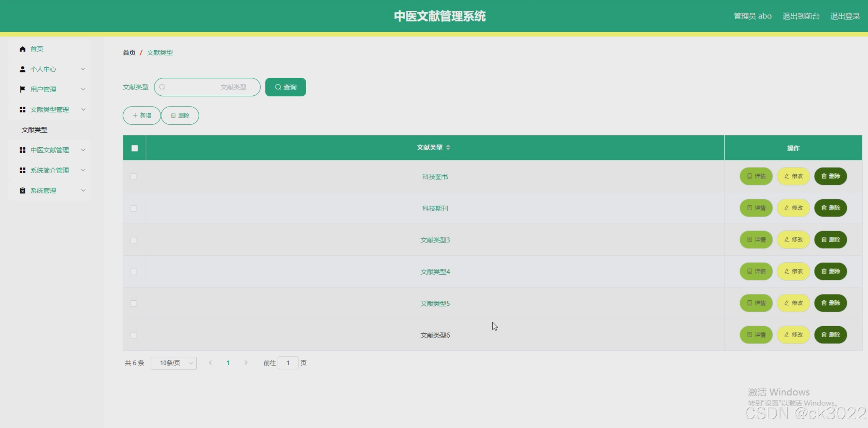
Task: Select the 文献类型 submenu item in the sidebar
Action: click(x=35, y=130)
